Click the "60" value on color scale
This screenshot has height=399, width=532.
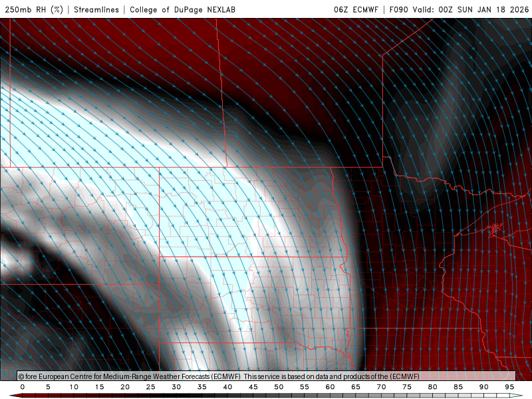(330, 387)
